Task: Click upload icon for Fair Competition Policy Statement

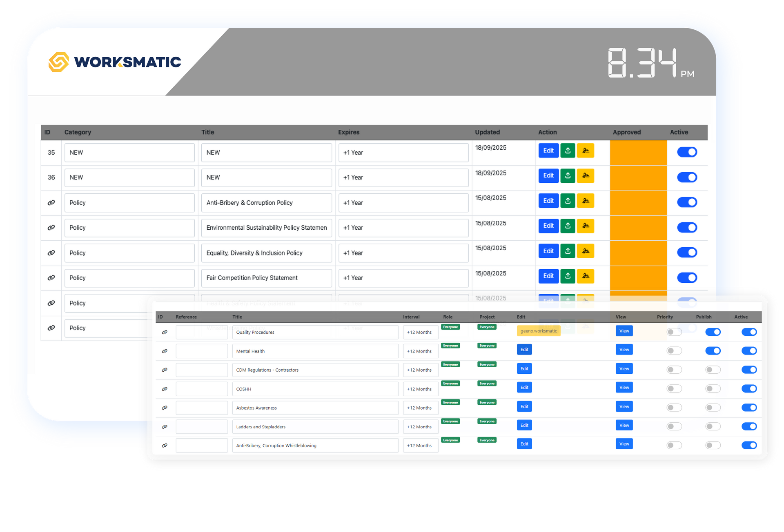Action: (x=568, y=276)
